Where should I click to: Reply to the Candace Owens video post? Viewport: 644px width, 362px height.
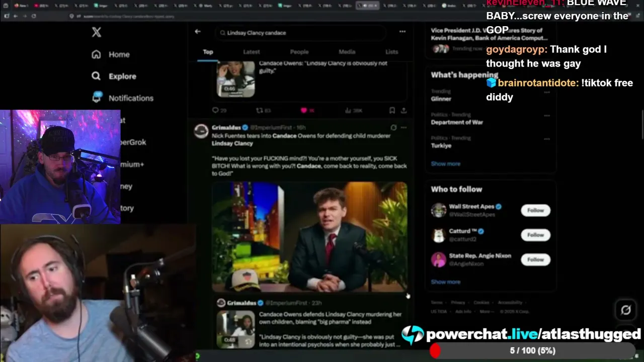pyautogui.click(x=216, y=110)
